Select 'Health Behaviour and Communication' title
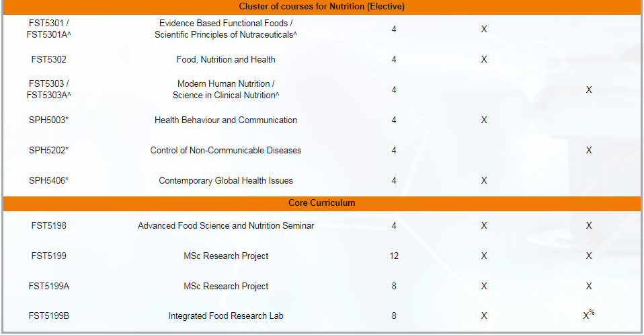 (x=226, y=120)
